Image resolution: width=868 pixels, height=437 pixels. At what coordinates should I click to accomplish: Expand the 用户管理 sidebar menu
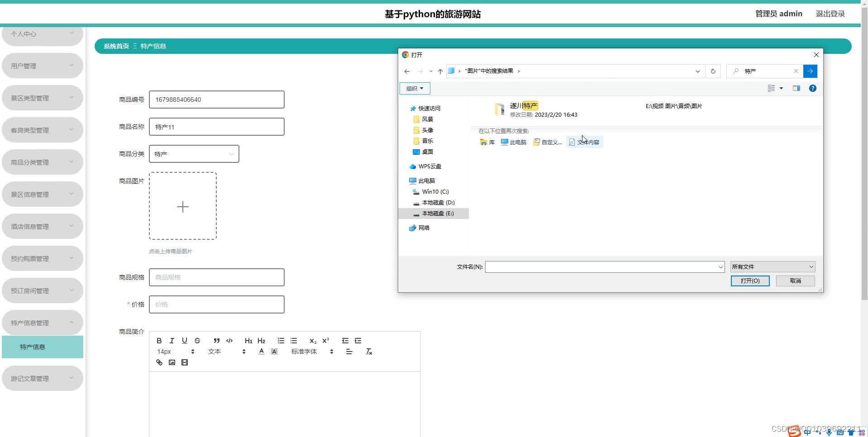pos(43,66)
